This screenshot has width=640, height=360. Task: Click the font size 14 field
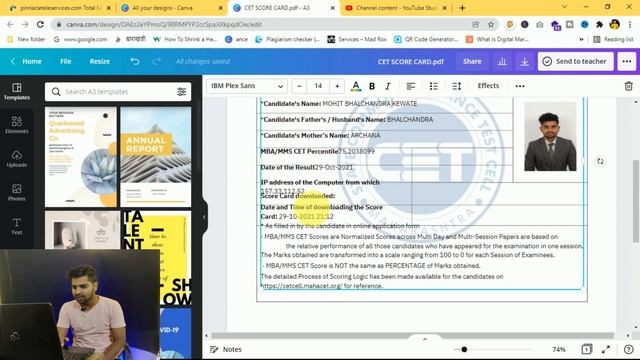tap(318, 86)
